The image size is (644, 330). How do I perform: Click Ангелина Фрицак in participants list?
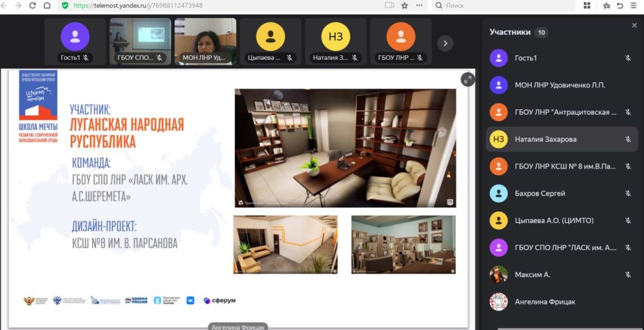[562, 302]
